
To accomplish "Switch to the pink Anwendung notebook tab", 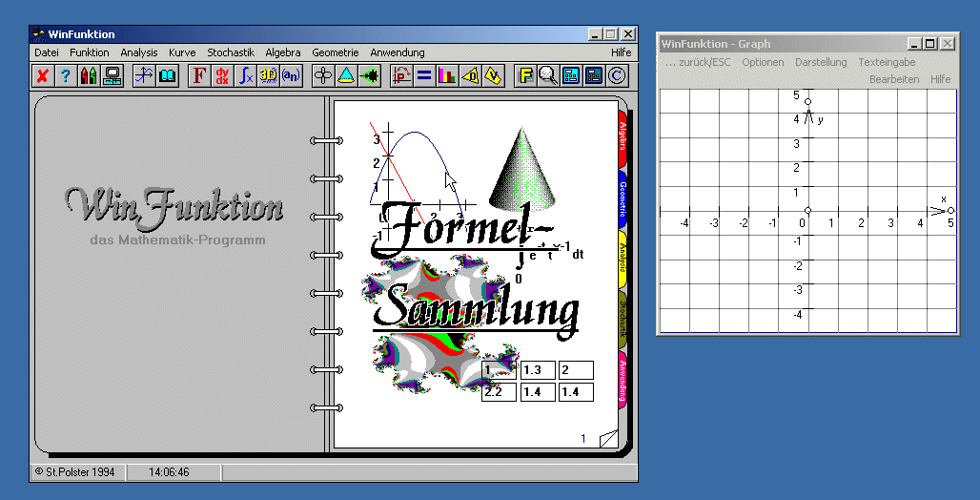I will [x=623, y=381].
